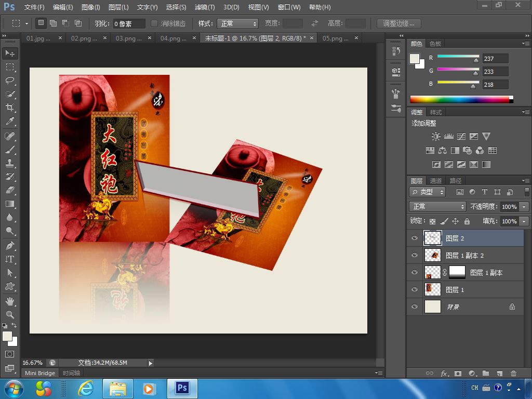Open the layer blend mode dropdown

point(437,207)
